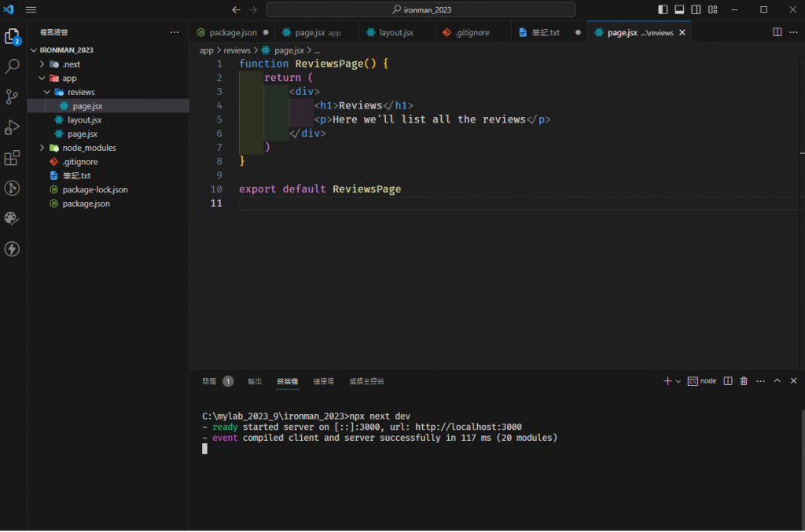Click the hamburger application menu
The width and height of the screenshot is (805, 532).
pyautogui.click(x=31, y=9)
